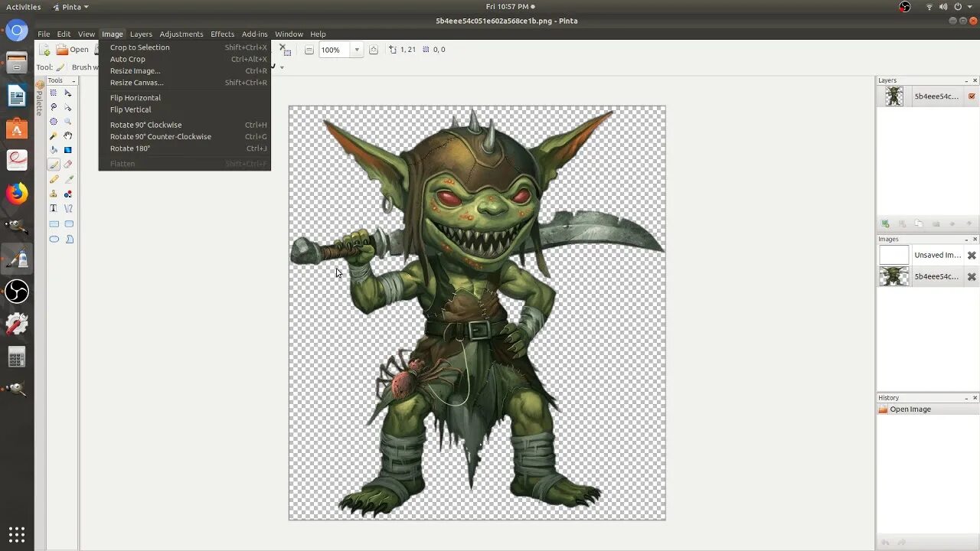Select the Line/Curve tool
Screen dimensions: 980x551
pyautogui.click(x=68, y=208)
